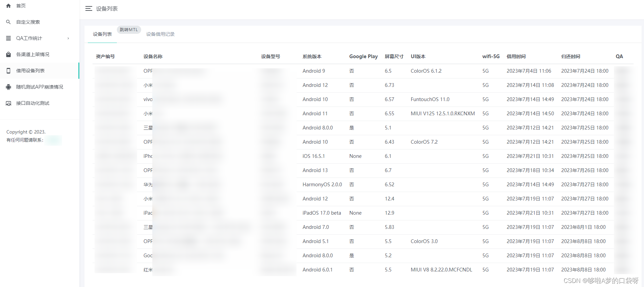Open the 随机测试APP崩溃情况 menu item
Screen dimensions: 644x287
pyautogui.click(x=40, y=87)
